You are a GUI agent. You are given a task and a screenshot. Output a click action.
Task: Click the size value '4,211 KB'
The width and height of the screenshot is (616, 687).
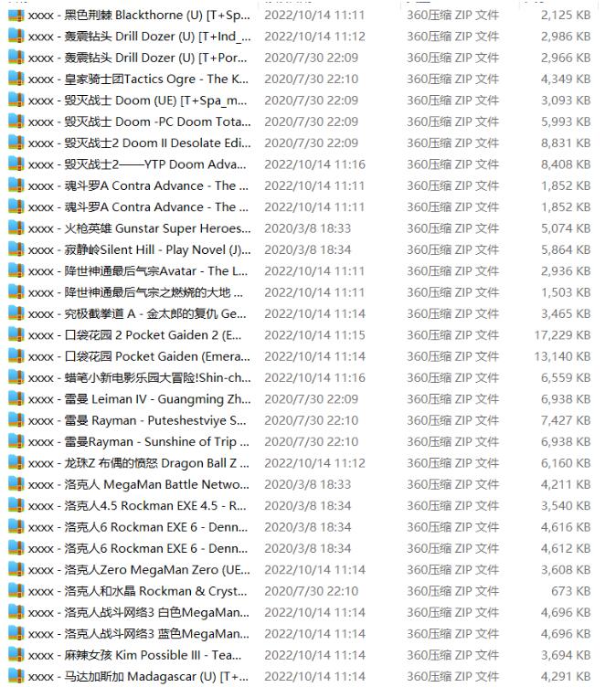click(566, 484)
